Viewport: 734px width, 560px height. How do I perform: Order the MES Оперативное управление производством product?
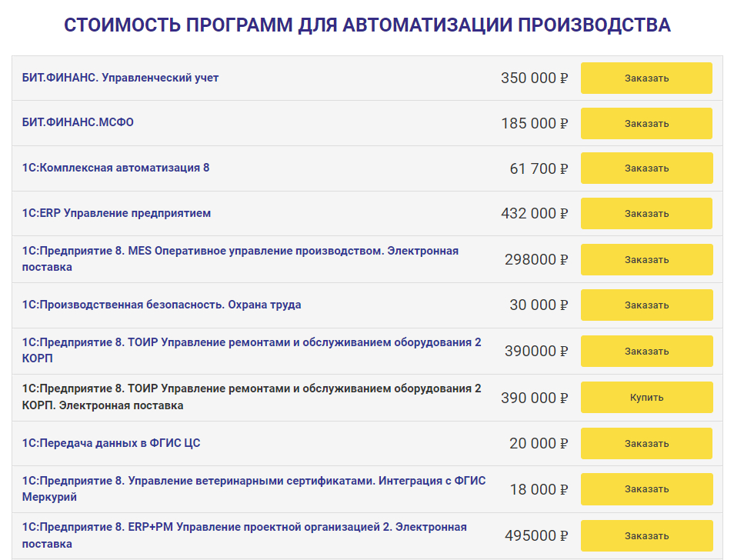click(646, 260)
